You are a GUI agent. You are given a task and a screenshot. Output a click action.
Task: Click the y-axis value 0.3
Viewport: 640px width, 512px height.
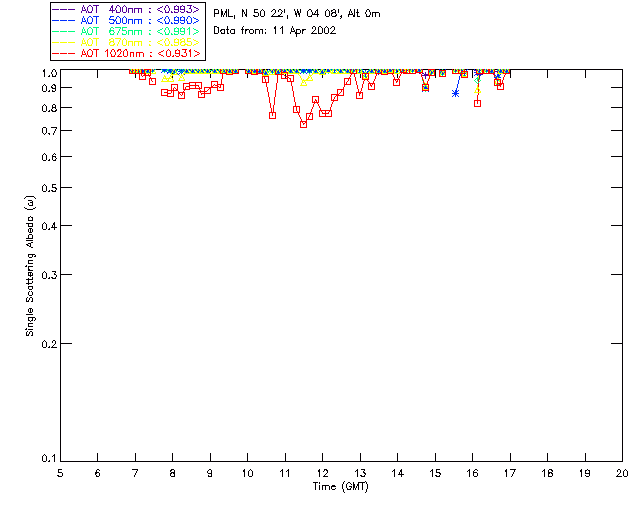49,275
